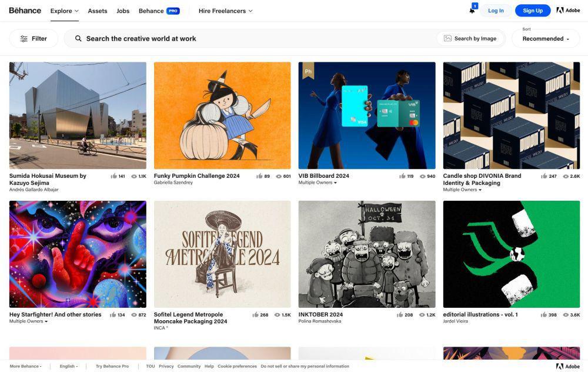Open the Privacy footer link
The image size is (588, 372).
(x=166, y=366)
